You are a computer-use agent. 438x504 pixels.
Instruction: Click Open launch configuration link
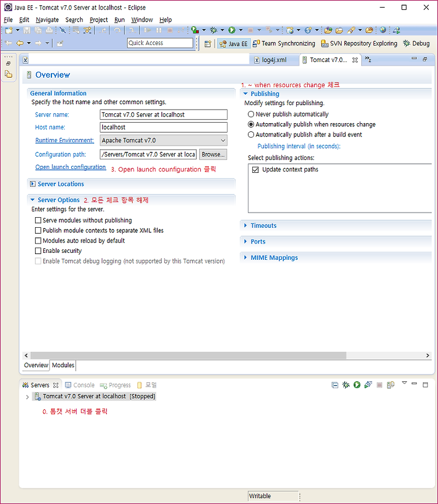click(71, 167)
